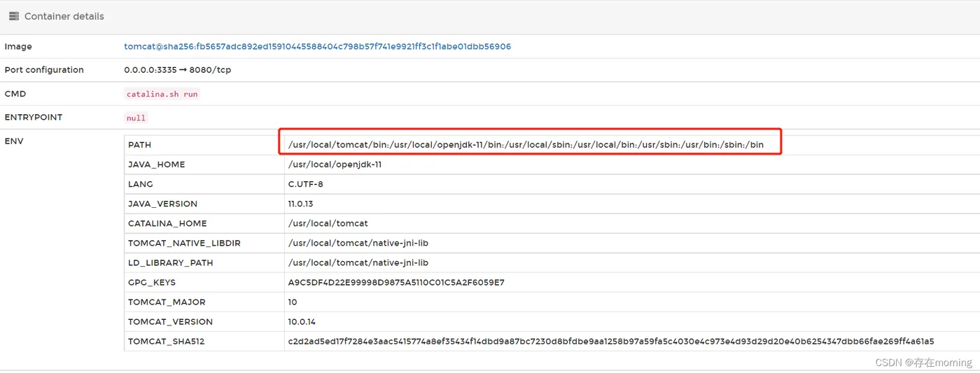Click the 'null' ENTRYPOINT value

tap(136, 118)
